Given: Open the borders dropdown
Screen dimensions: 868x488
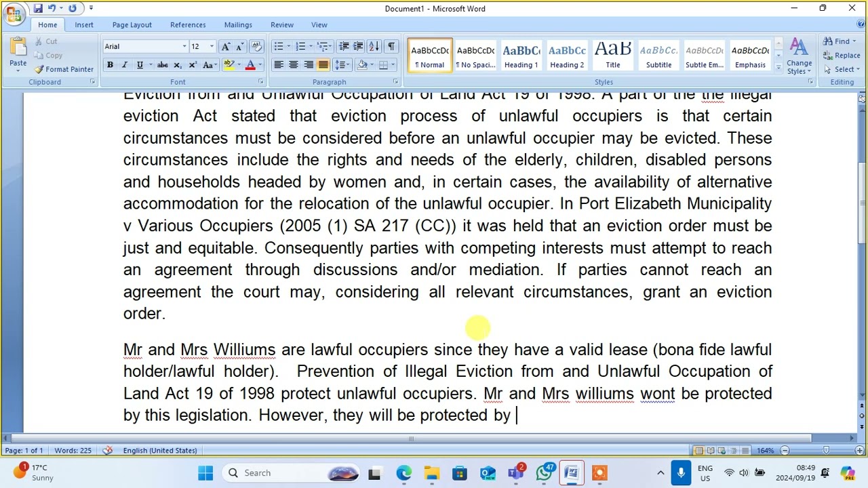Looking at the screenshot, I should click(x=393, y=65).
